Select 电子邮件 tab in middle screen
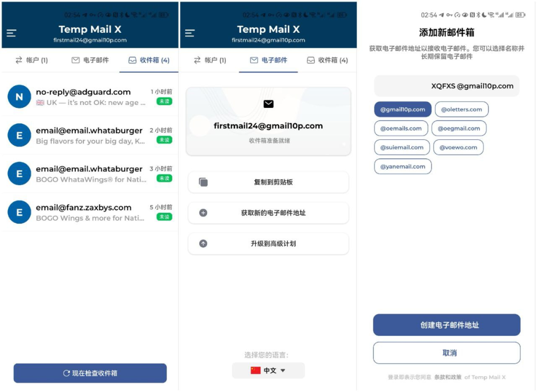Screen dimensions: 537x392 point(268,60)
